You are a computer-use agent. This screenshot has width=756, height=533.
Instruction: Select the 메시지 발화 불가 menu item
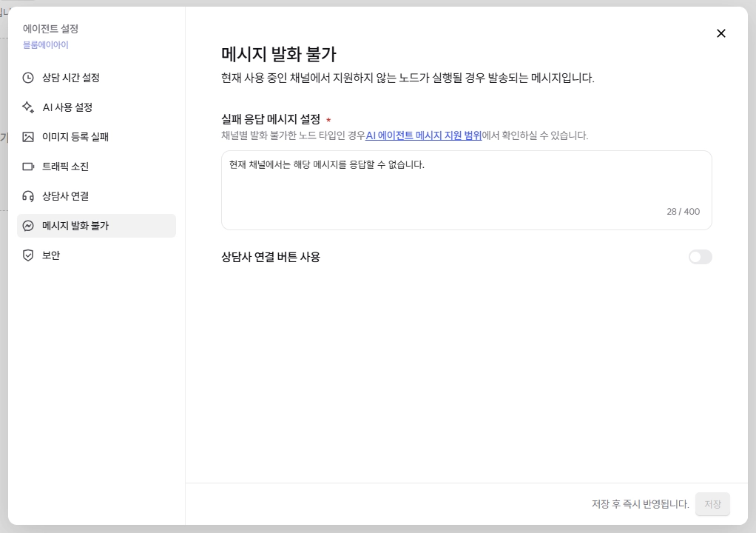[x=96, y=226]
